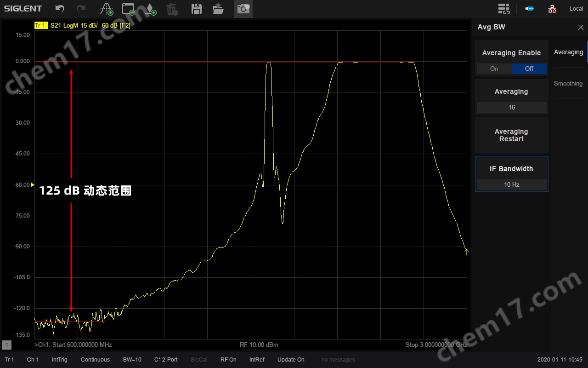Click the add window icon
Viewport: 588px width, 368px height.
(128, 9)
